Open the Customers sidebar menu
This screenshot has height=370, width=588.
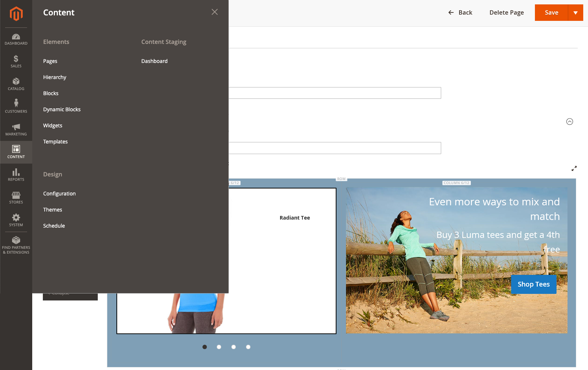click(x=16, y=107)
